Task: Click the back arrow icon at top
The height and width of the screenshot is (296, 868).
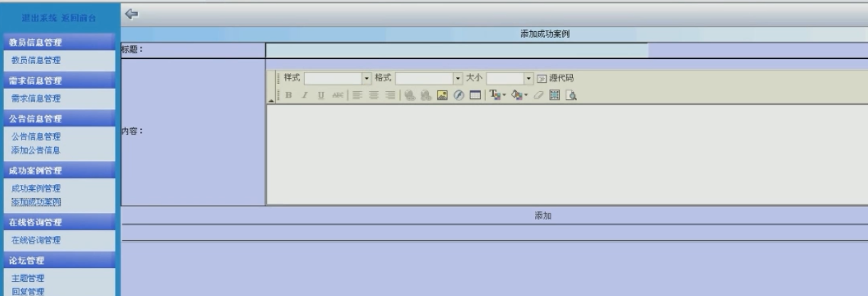Action: click(x=131, y=13)
